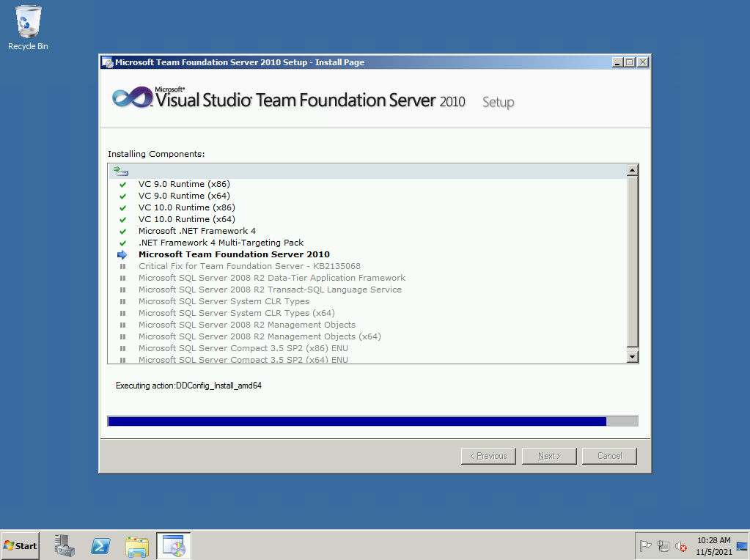750x560 pixels.
Task: Click the blue arrow next to Team Foundation Server 2010
Action: coord(122,255)
